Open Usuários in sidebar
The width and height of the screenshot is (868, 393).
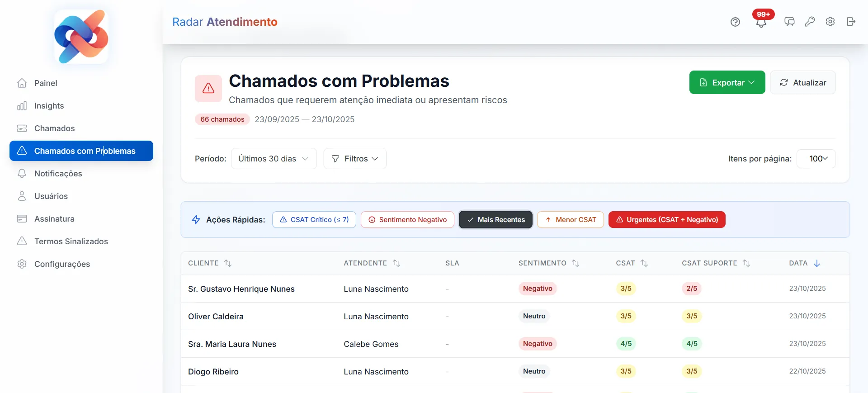tap(81, 196)
